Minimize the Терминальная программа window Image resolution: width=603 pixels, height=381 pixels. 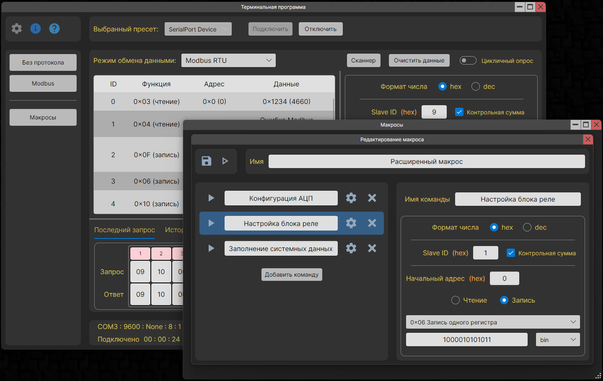[520, 7]
